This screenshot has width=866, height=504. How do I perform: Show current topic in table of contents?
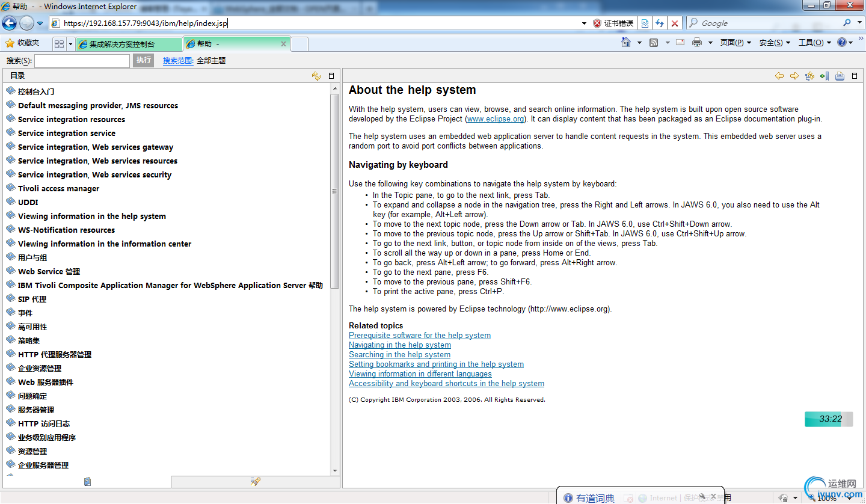809,76
